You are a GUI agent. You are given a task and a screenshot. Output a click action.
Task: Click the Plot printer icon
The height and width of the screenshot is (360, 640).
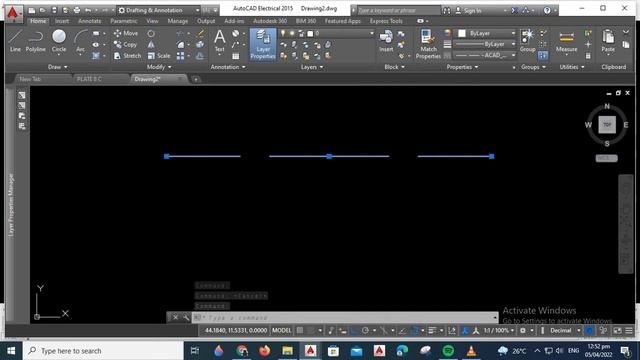coord(76,10)
